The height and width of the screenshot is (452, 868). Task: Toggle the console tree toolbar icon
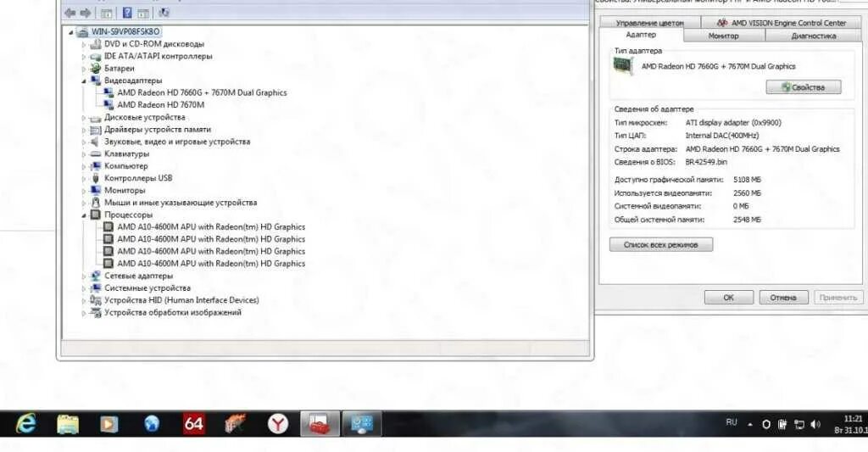point(107,12)
